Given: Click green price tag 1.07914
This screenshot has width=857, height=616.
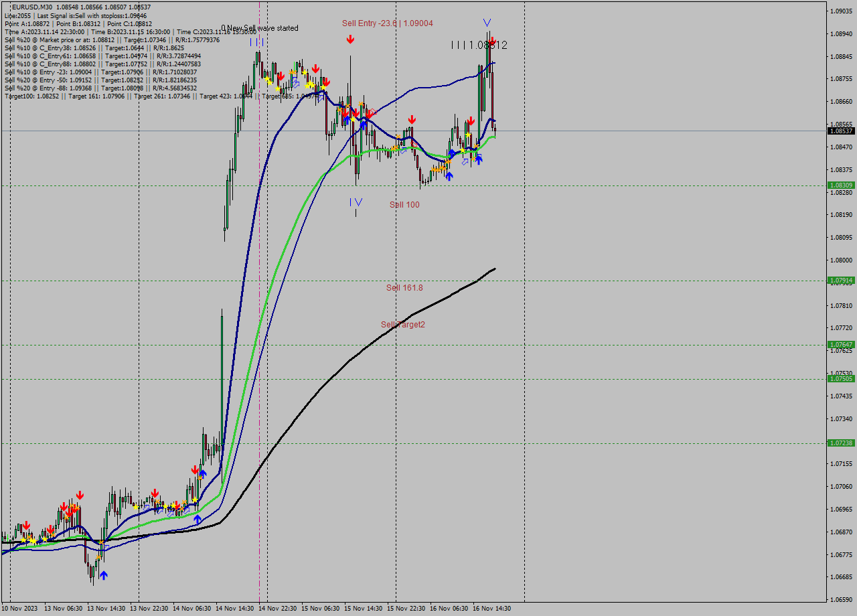Looking at the screenshot, I should 841,281.
